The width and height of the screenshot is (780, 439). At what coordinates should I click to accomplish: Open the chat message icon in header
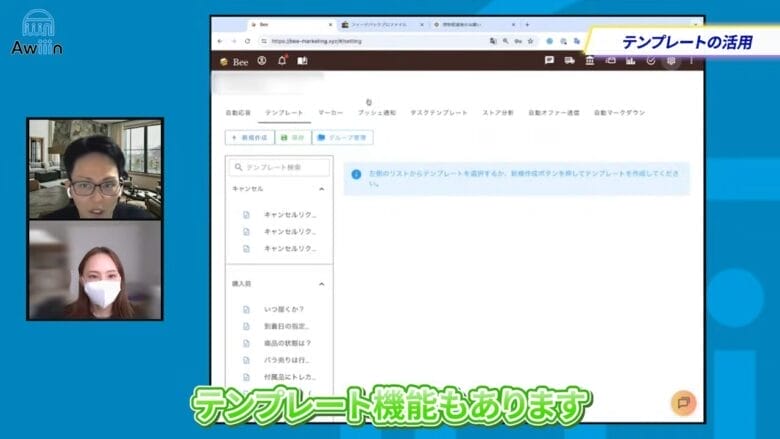tap(549, 60)
